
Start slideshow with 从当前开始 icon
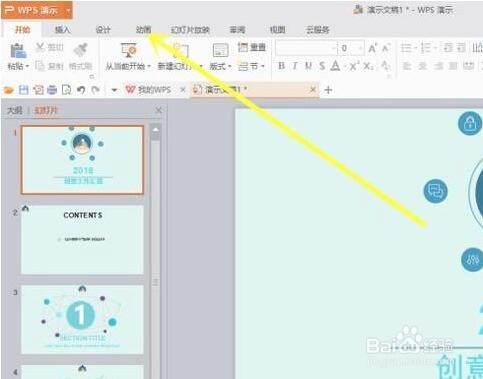(128, 50)
